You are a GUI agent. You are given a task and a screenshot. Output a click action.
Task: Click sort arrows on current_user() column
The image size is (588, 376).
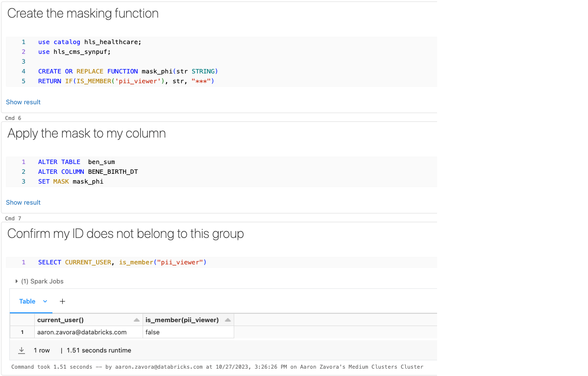pos(136,320)
